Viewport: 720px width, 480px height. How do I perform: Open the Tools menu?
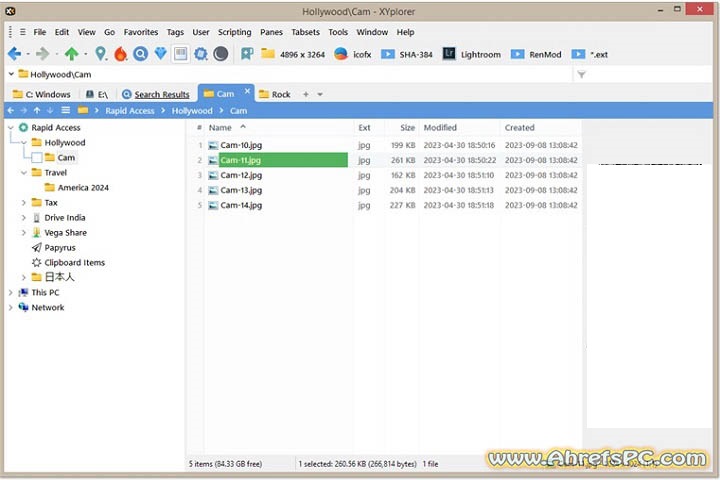coord(338,32)
